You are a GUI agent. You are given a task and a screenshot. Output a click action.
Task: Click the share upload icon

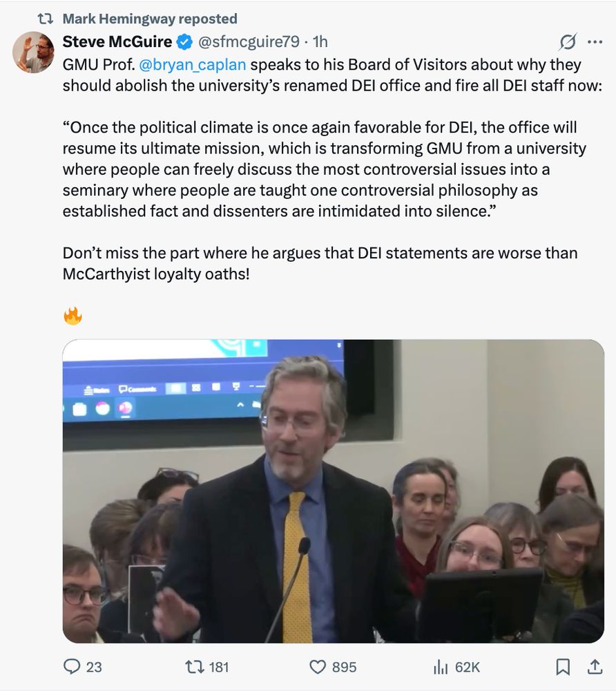point(595,666)
